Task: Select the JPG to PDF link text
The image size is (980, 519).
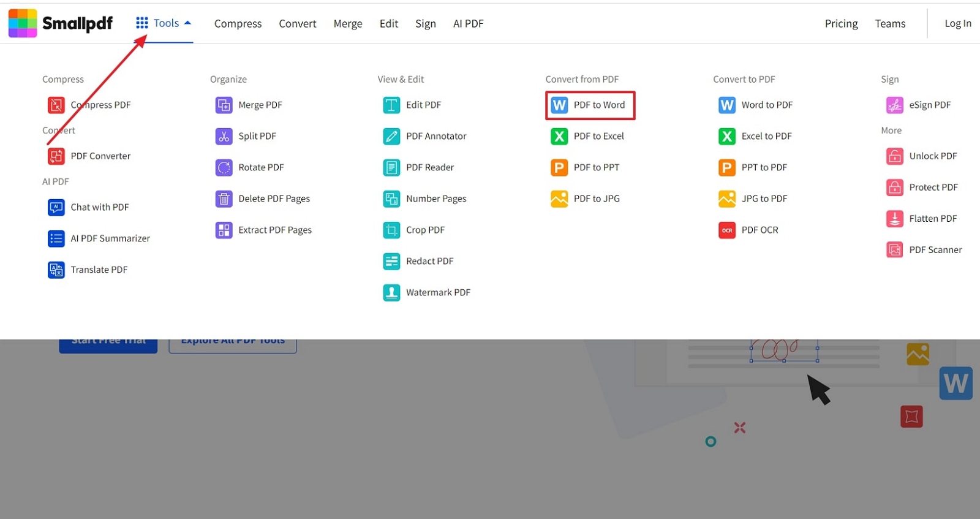Action: [x=764, y=199]
